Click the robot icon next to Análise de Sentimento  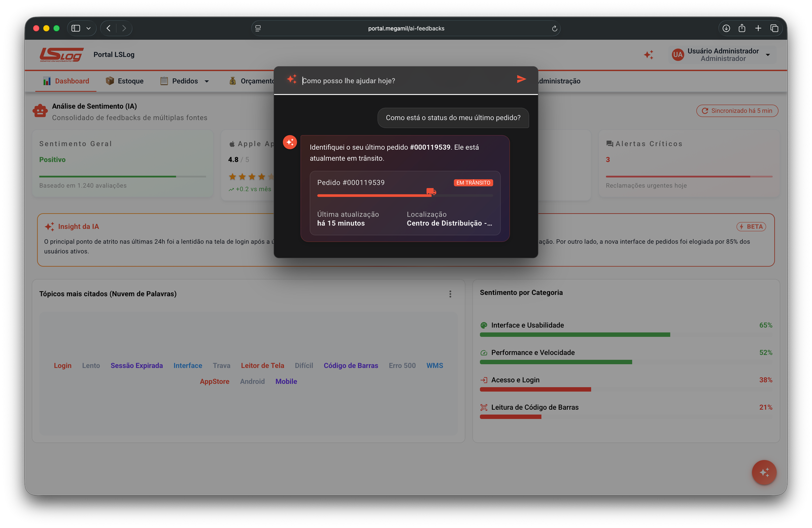(x=40, y=111)
